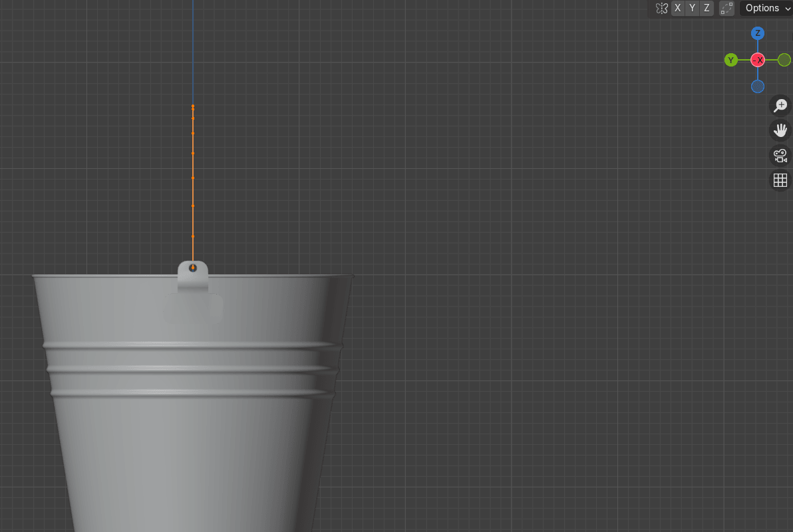Image resolution: width=793 pixels, height=532 pixels.
Task: Click the blue Z axis gizmo ball
Action: click(758, 33)
